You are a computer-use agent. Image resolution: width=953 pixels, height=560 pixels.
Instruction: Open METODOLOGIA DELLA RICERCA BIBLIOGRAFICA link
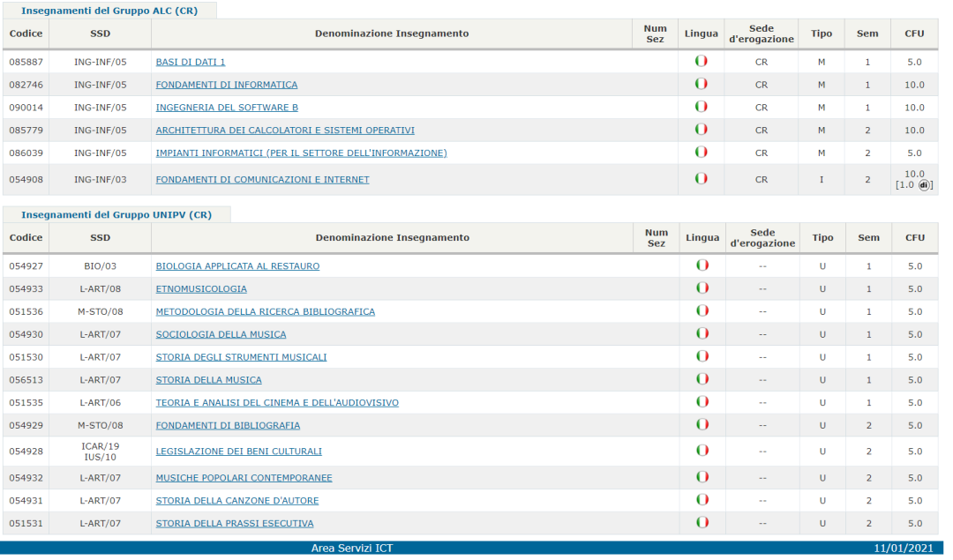[266, 311]
